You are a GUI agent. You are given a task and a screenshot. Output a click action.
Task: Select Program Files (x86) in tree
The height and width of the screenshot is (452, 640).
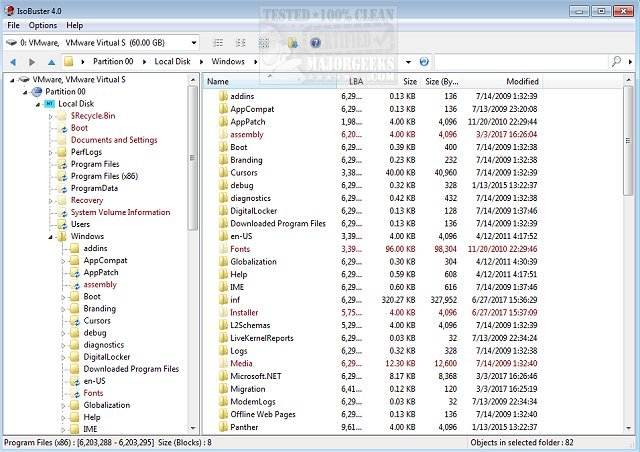point(104,176)
